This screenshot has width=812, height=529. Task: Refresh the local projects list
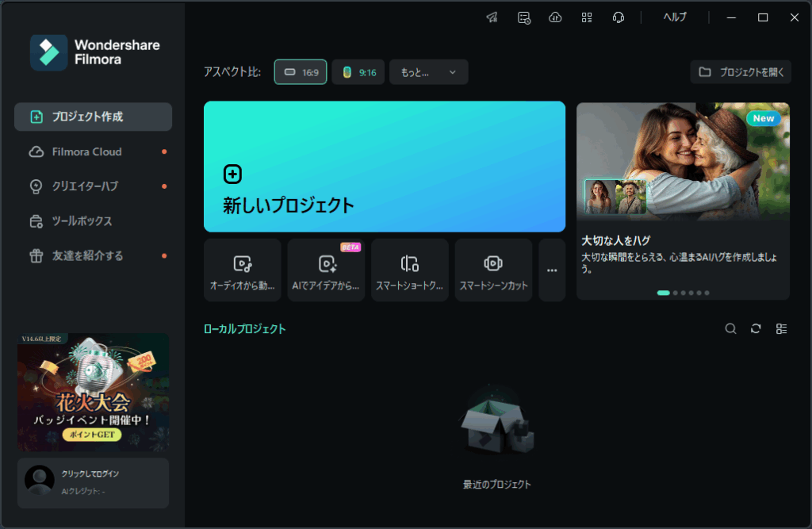756,329
